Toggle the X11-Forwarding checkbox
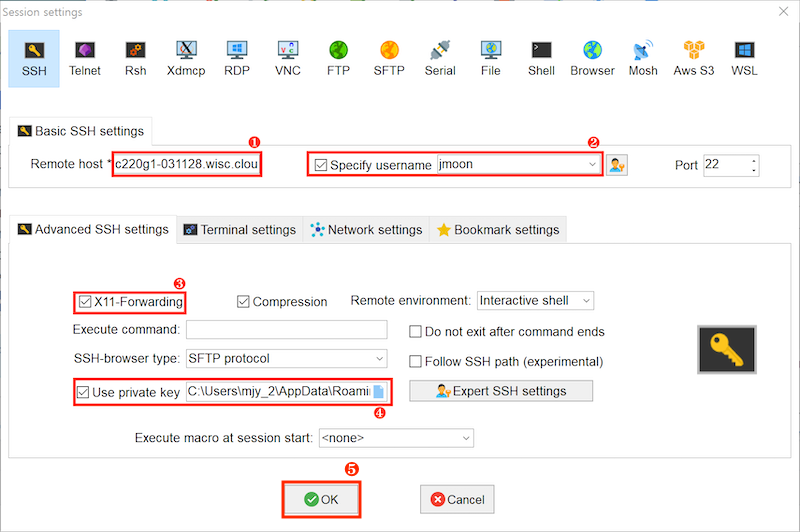This screenshot has width=800, height=532. click(85, 302)
